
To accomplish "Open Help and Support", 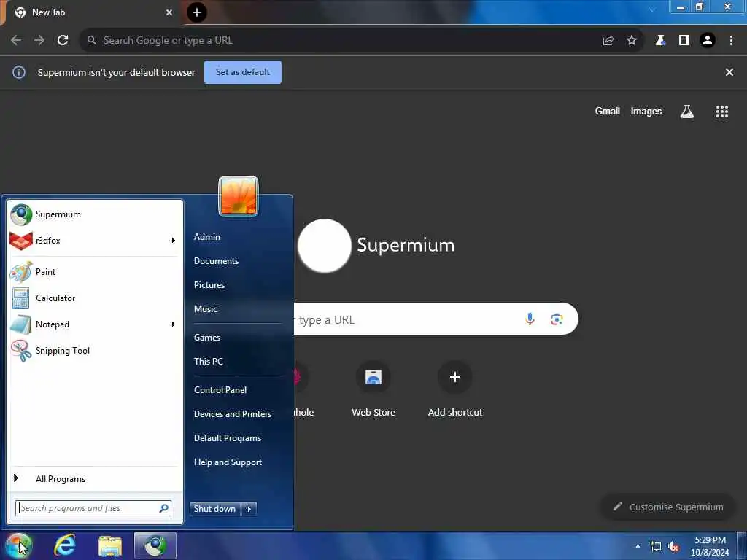I will click(x=228, y=462).
